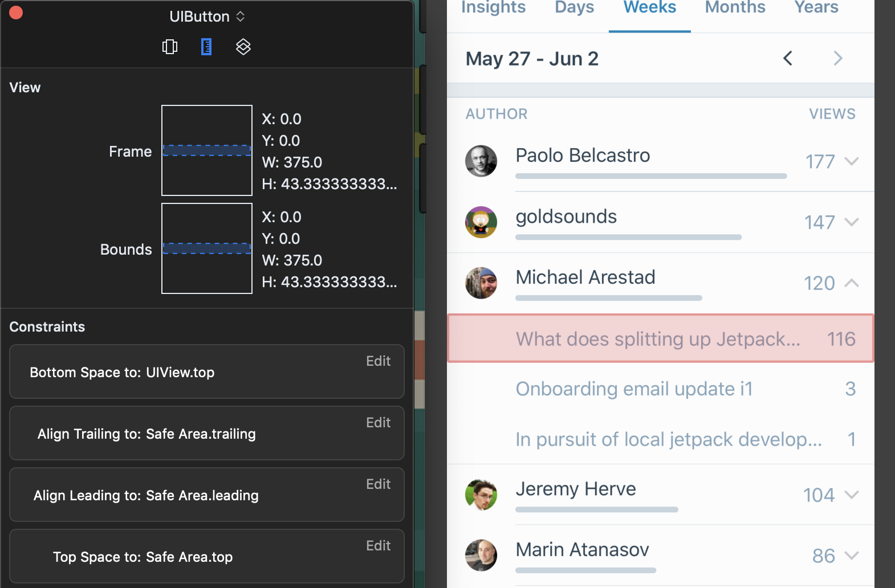The image size is (895, 588).
Task: Open the UIButton title dropdown
Action: click(207, 17)
